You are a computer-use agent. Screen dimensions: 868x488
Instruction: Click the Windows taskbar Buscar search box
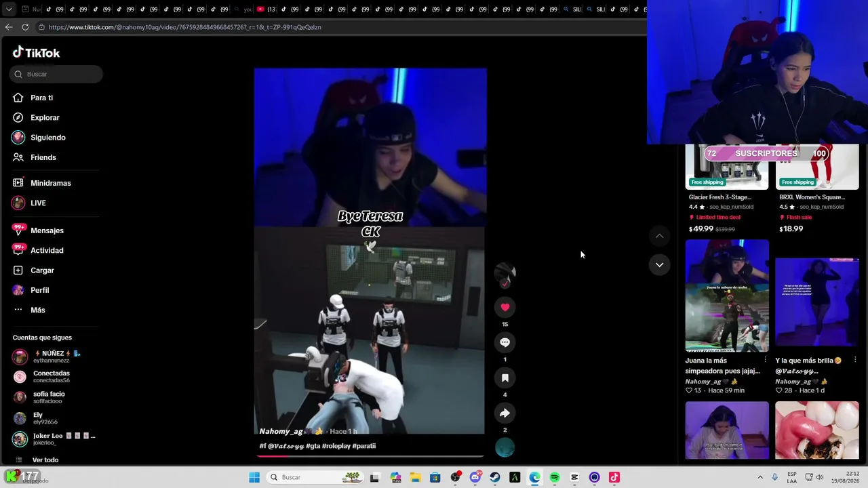click(315, 478)
